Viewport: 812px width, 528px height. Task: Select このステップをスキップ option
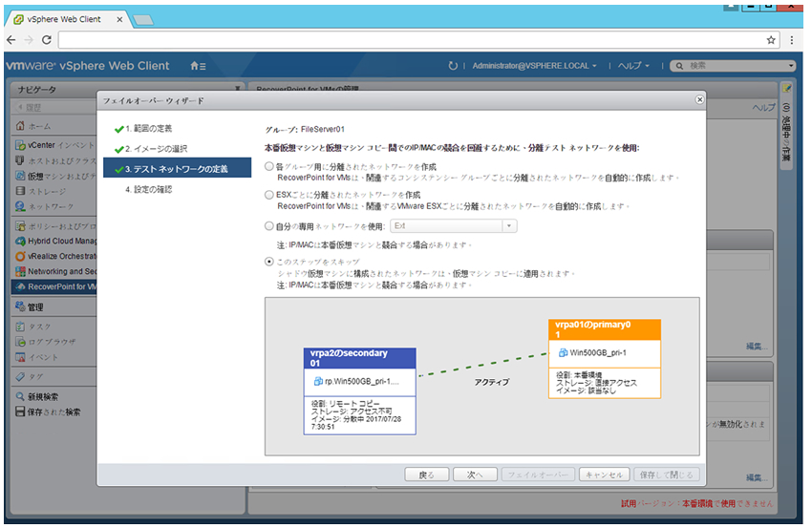[269, 262]
